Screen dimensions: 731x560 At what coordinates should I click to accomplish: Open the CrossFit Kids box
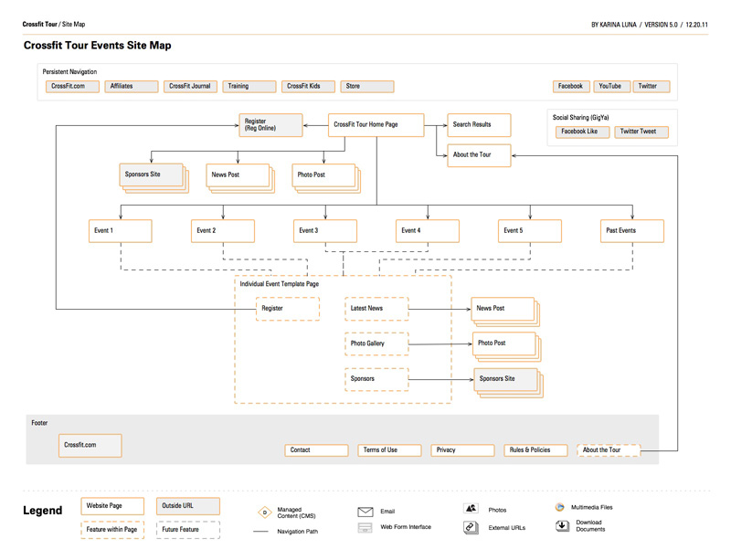click(x=308, y=86)
